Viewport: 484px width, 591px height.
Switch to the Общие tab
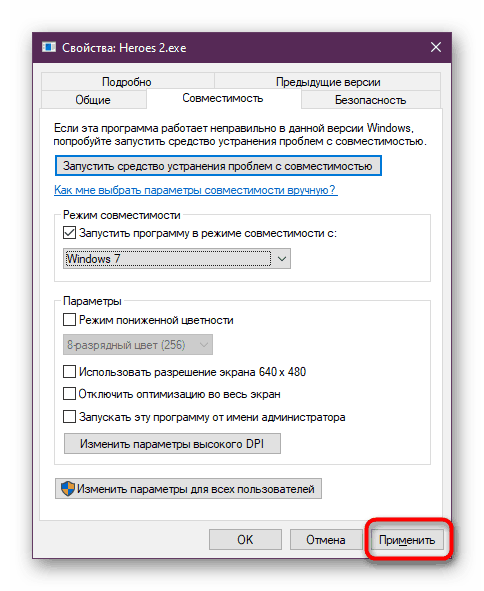click(93, 100)
